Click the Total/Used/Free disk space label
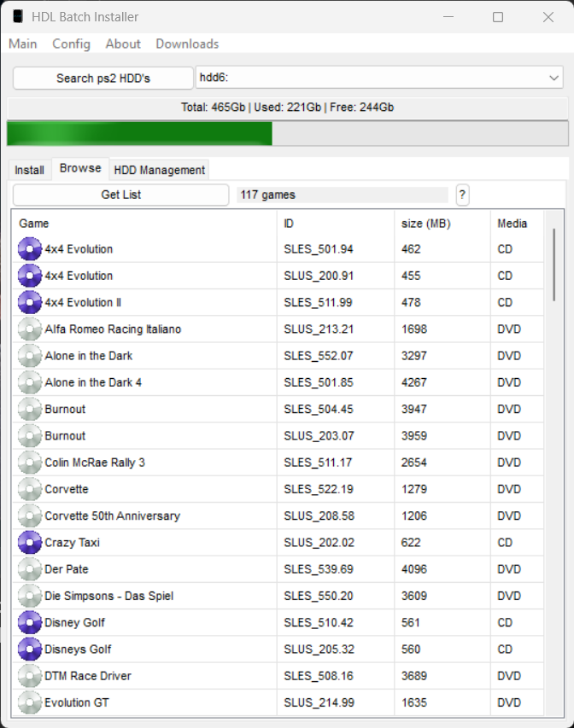574x728 pixels. point(288,108)
